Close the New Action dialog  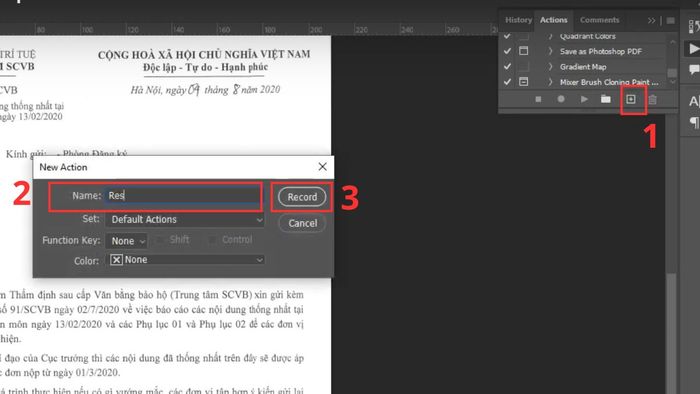(322, 167)
